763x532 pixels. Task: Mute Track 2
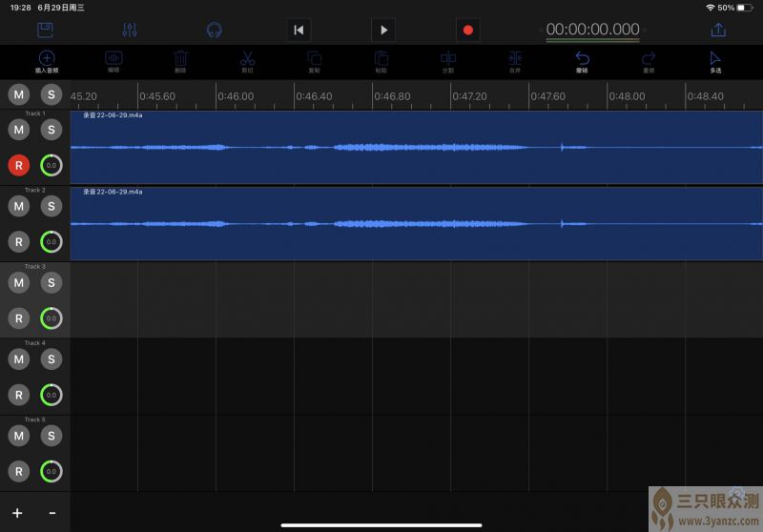(19, 206)
